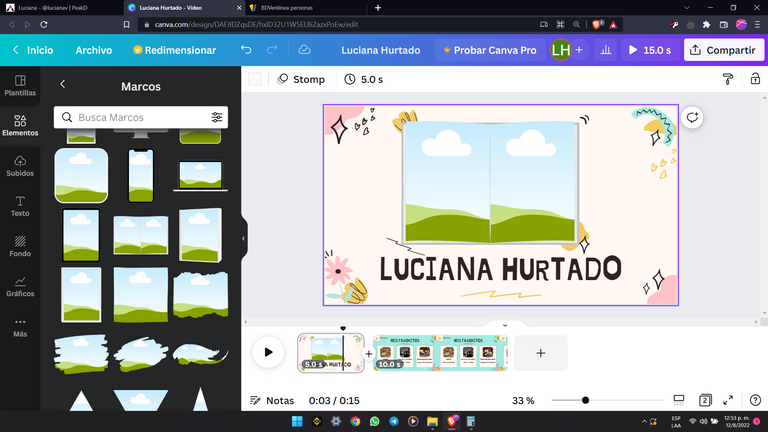Image resolution: width=768 pixels, height=432 pixels.
Task: Go back from the Marcos panel
Action: [x=63, y=84]
